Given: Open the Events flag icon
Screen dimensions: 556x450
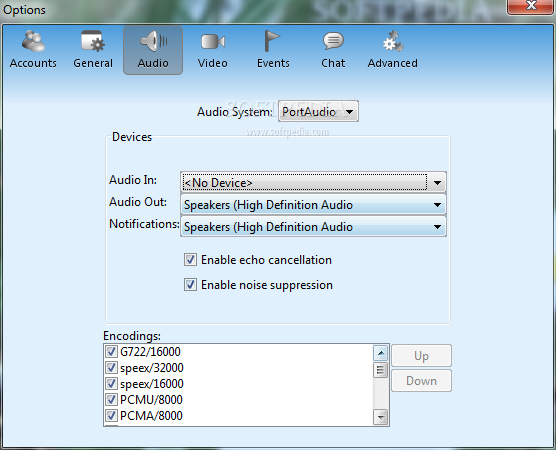Looking at the screenshot, I should tap(272, 41).
